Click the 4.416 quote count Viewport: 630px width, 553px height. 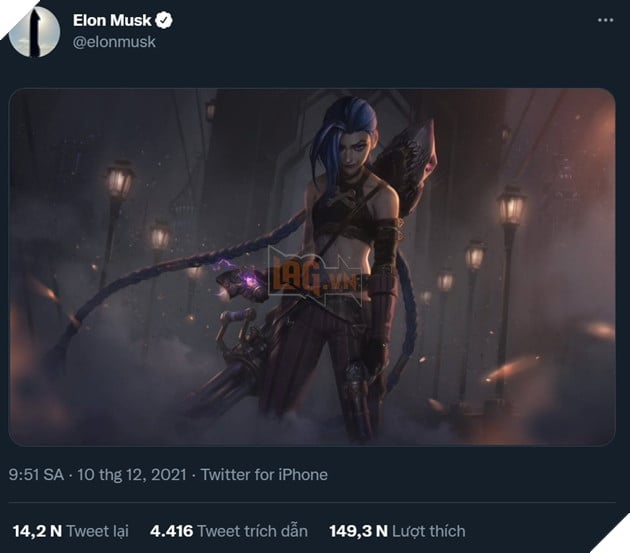coord(171,531)
